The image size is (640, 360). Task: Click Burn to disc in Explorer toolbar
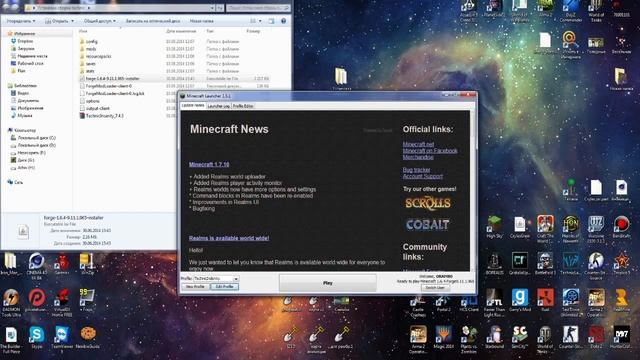pos(153,21)
